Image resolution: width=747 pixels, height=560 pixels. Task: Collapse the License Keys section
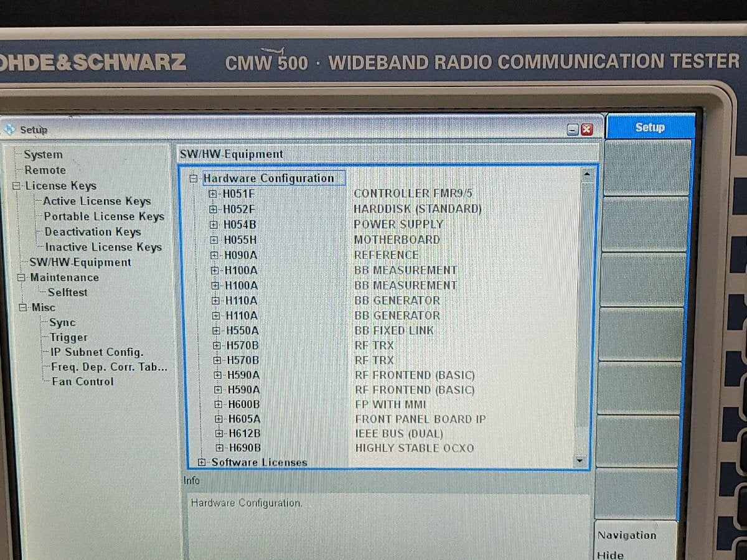[x=17, y=185]
